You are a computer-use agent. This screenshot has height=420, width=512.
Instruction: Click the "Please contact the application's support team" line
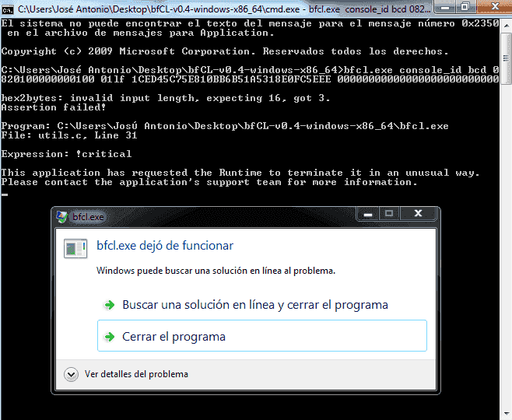(x=209, y=182)
